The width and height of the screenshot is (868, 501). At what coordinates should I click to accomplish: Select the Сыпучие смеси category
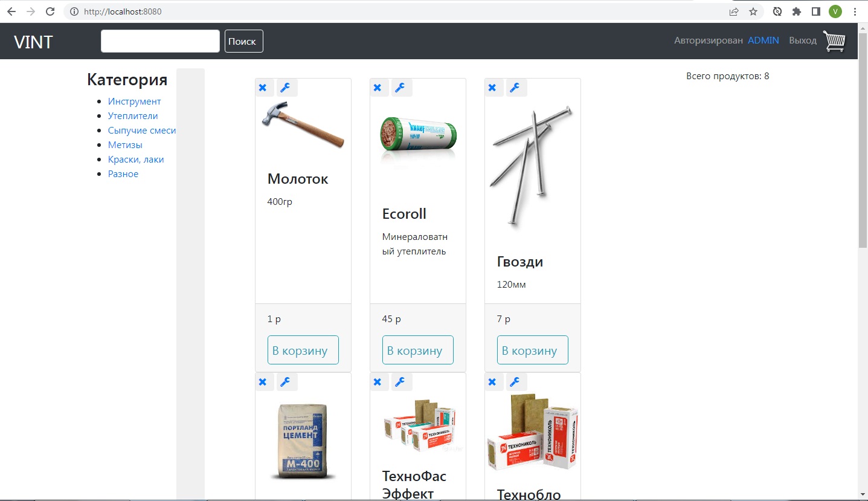tap(142, 131)
